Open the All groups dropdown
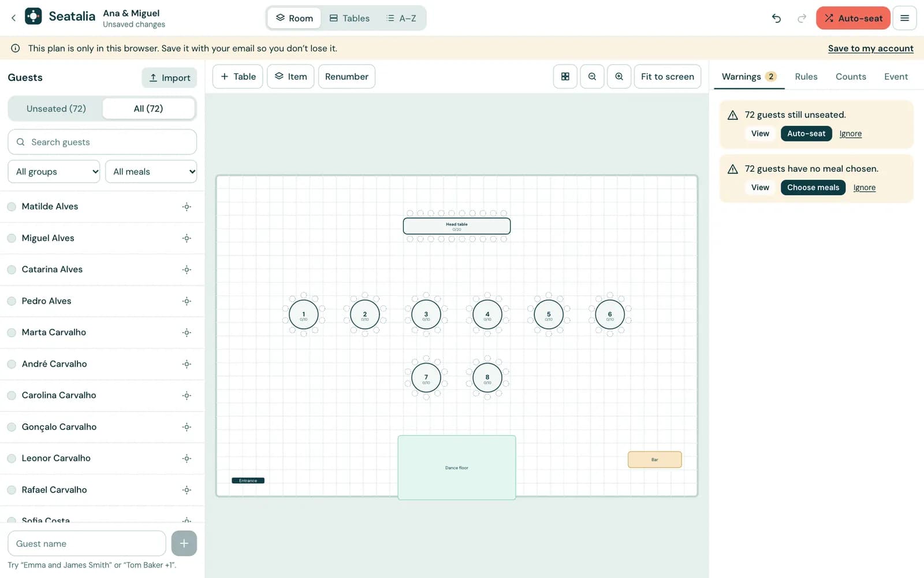 [x=54, y=172]
